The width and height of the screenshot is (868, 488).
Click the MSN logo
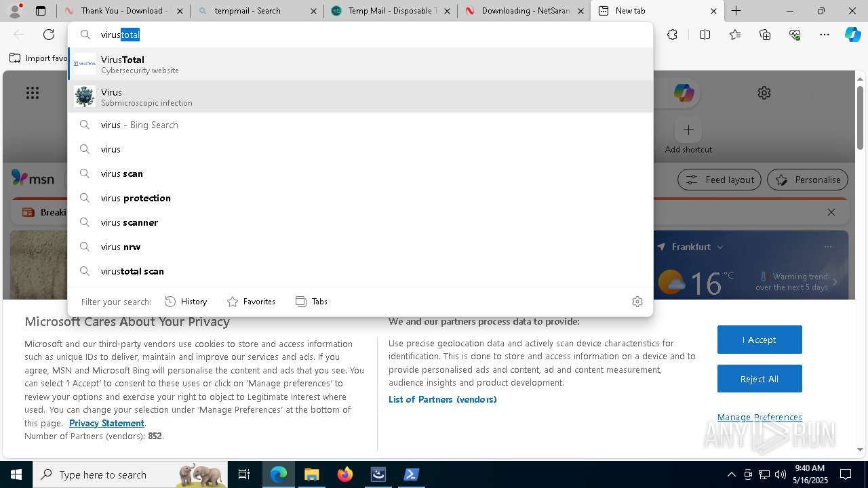pyautogui.click(x=33, y=178)
